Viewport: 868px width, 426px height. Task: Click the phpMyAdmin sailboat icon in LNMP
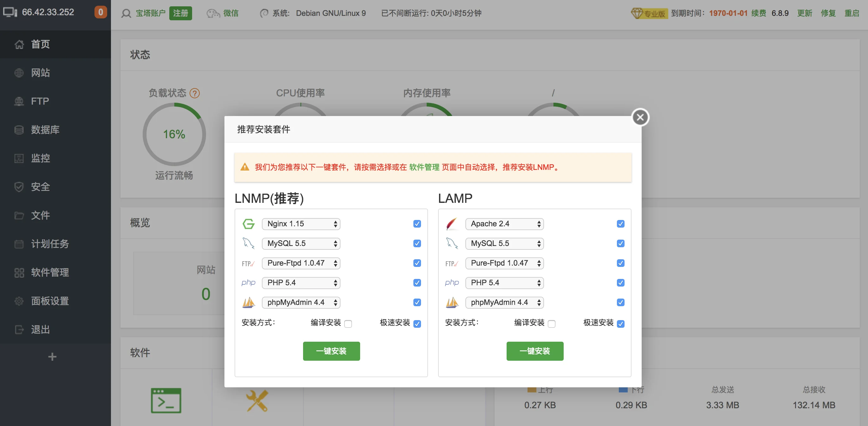[249, 302]
